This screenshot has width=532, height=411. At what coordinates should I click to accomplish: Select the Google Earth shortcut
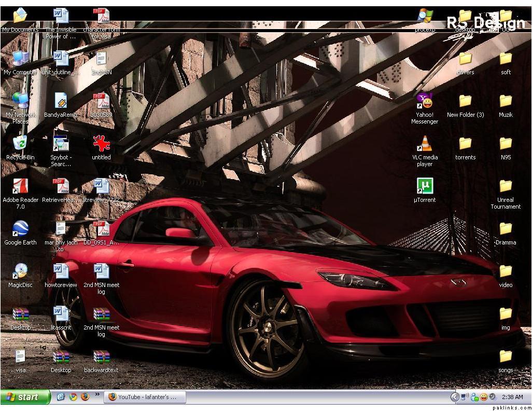(x=20, y=229)
